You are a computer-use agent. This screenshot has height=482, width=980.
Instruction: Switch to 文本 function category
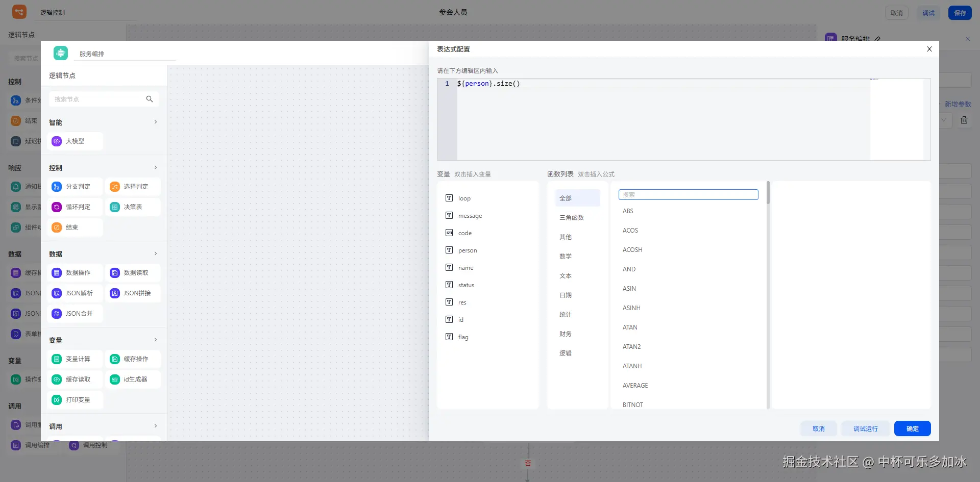[566, 276]
